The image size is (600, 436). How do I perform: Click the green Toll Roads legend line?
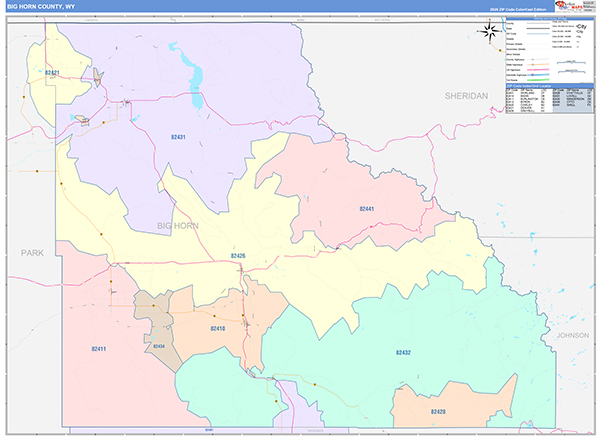coord(538,80)
